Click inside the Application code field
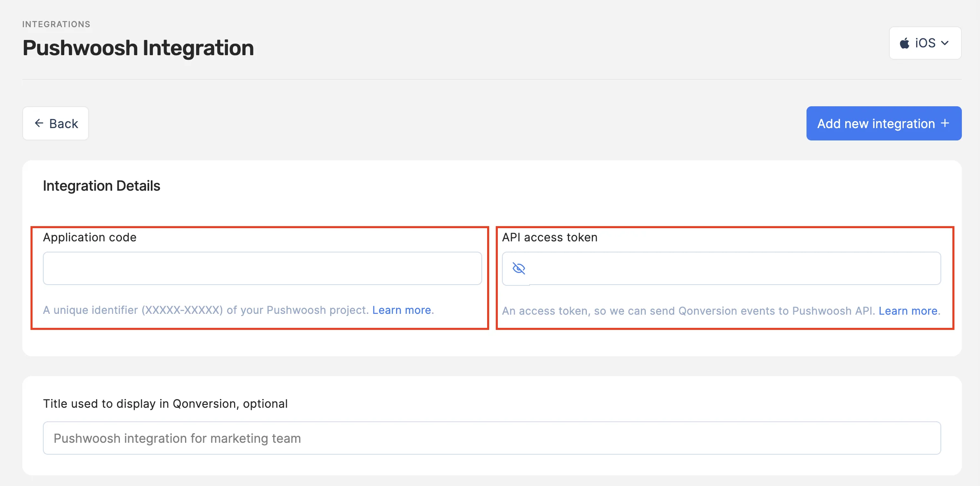 tap(262, 268)
